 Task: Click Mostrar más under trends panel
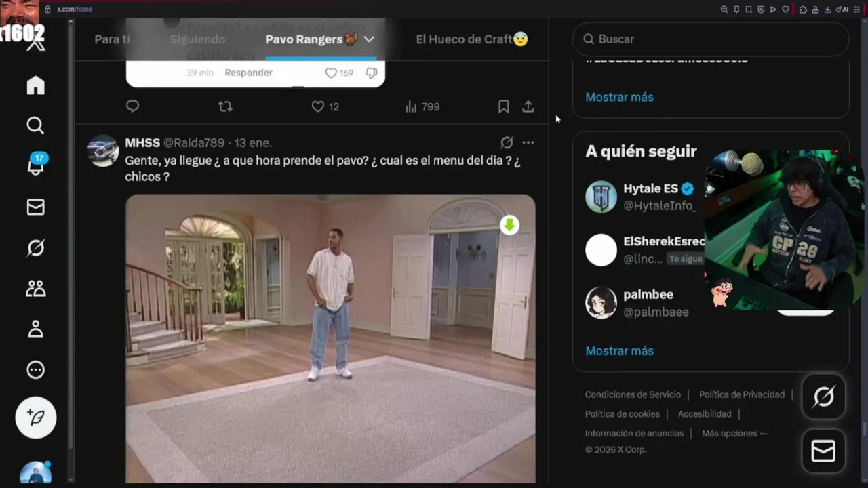click(x=619, y=97)
